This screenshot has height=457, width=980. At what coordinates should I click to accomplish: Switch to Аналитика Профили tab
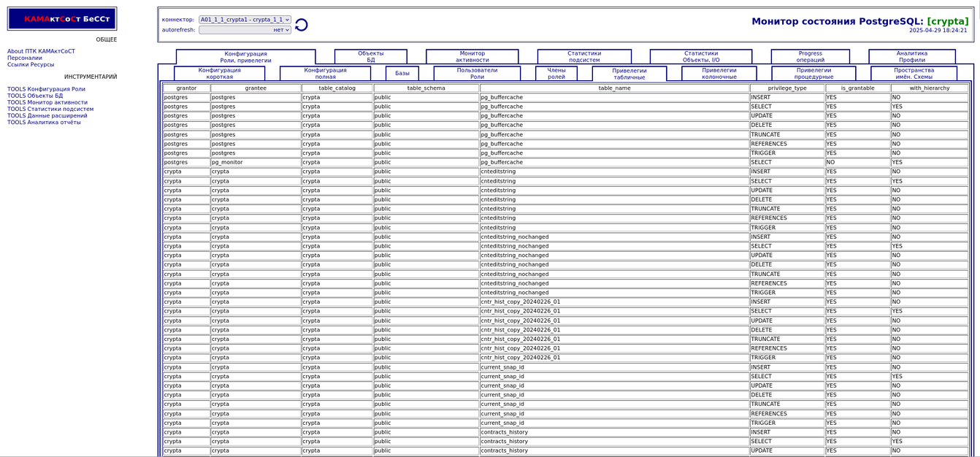(912, 56)
